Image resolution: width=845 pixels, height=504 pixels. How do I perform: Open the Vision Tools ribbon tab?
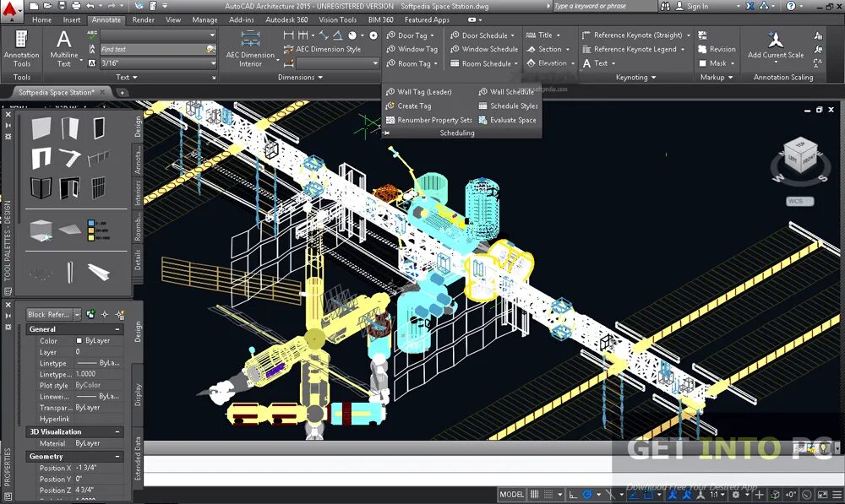coord(337,20)
